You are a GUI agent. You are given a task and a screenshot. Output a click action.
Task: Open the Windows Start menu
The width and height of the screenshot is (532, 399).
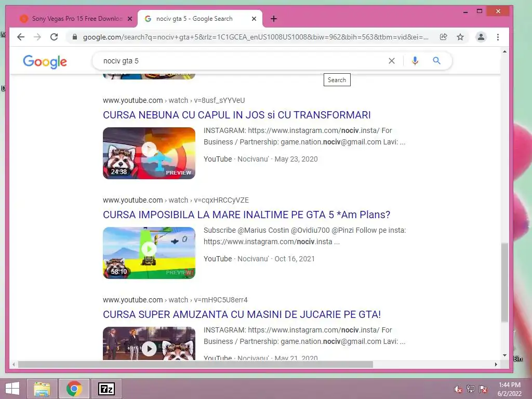tap(12, 389)
